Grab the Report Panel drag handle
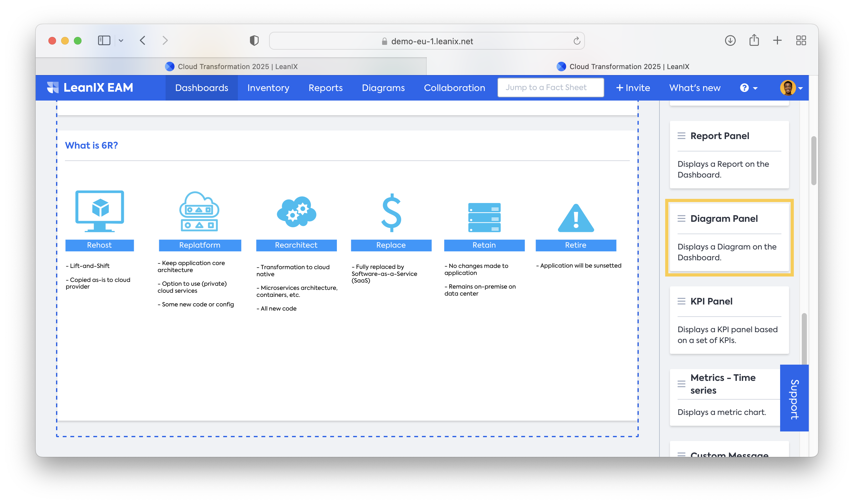854x504 pixels. click(681, 136)
